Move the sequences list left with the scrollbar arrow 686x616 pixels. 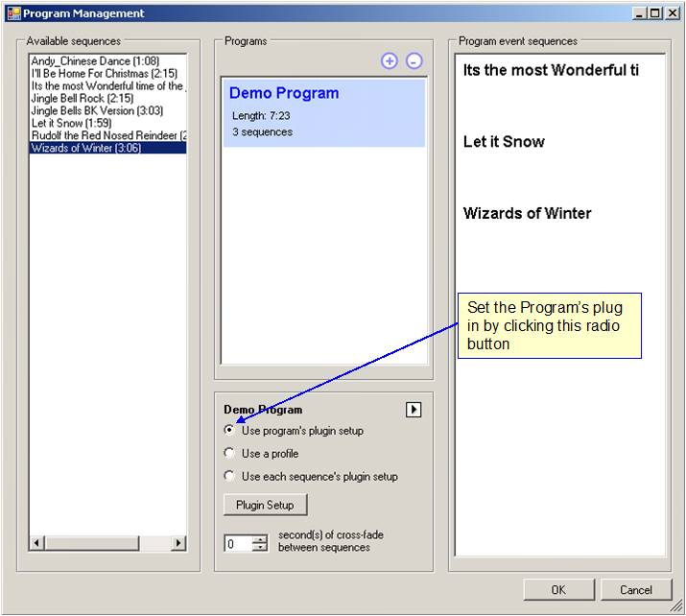pos(36,543)
